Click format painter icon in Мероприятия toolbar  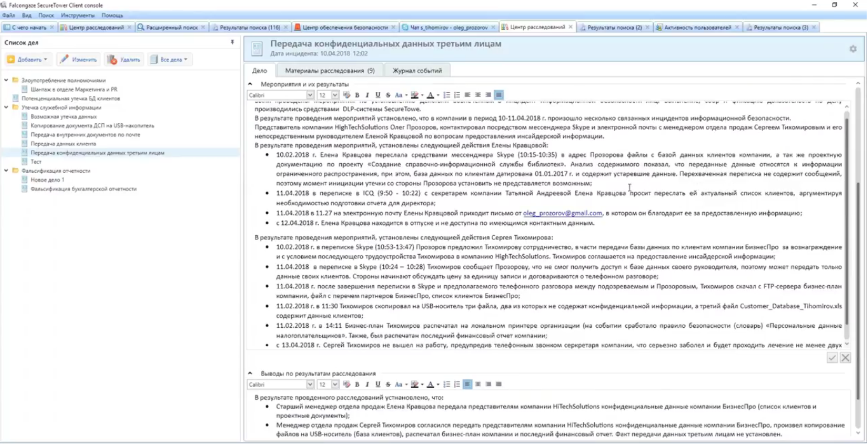click(347, 95)
